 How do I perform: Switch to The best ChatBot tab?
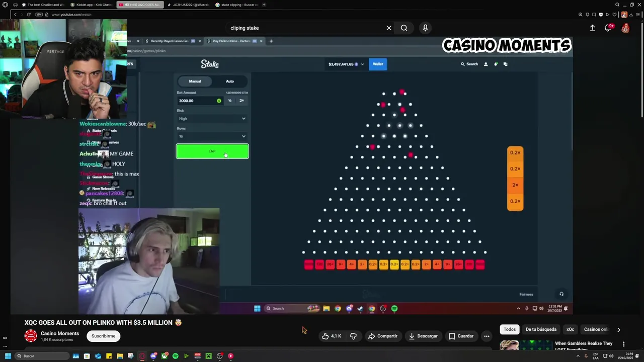tap(43, 5)
